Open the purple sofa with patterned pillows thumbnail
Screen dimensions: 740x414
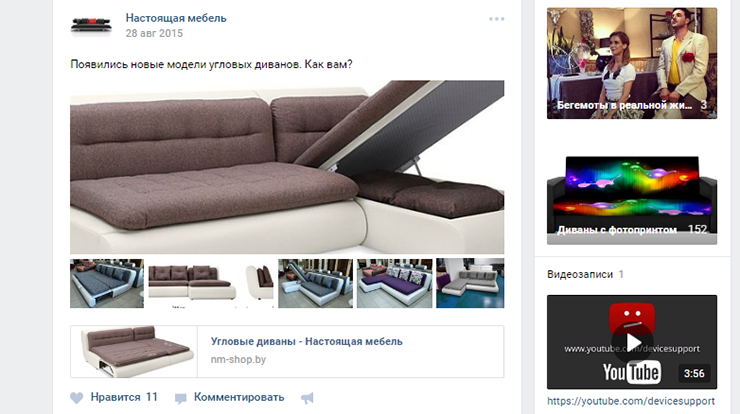[395, 283]
